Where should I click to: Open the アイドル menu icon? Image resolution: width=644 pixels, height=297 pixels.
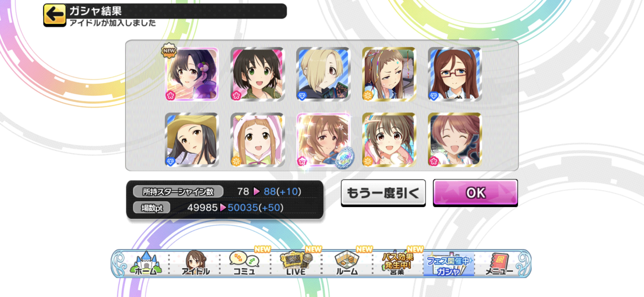(x=195, y=263)
